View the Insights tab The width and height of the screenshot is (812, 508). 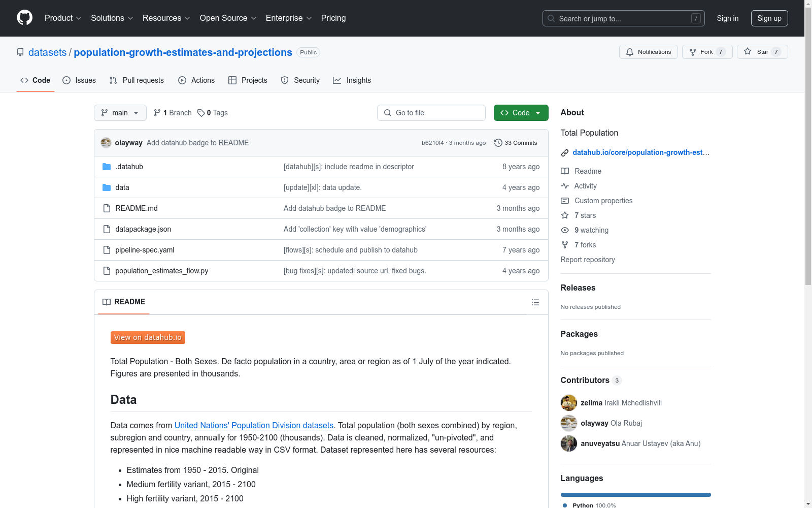coord(352,80)
